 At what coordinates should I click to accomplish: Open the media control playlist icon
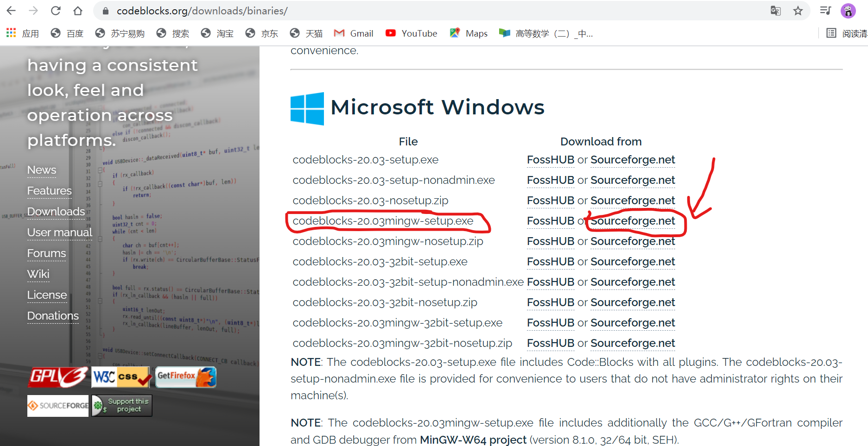[x=825, y=11]
